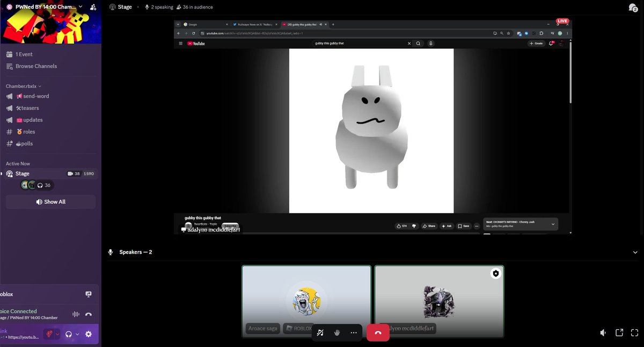Click the Ask button under streamed video

coord(447,226)
